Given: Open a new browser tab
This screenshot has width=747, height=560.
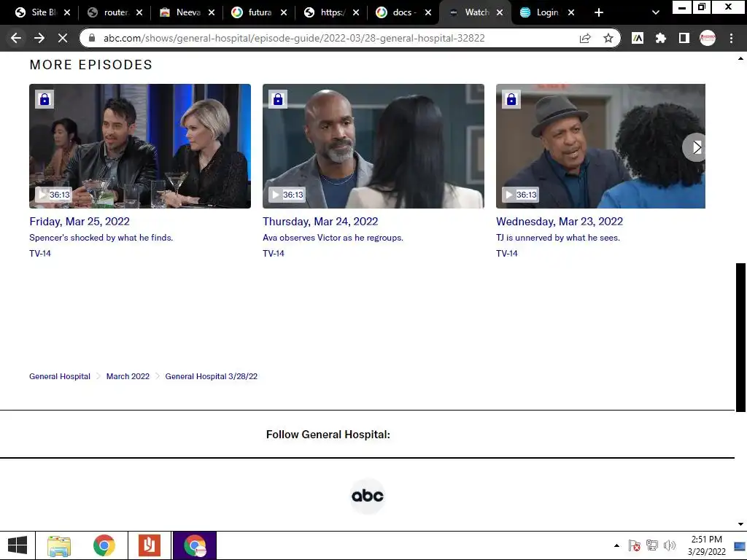Looking at the screenshot, I should pyautogui.click(x=599, y=12).
